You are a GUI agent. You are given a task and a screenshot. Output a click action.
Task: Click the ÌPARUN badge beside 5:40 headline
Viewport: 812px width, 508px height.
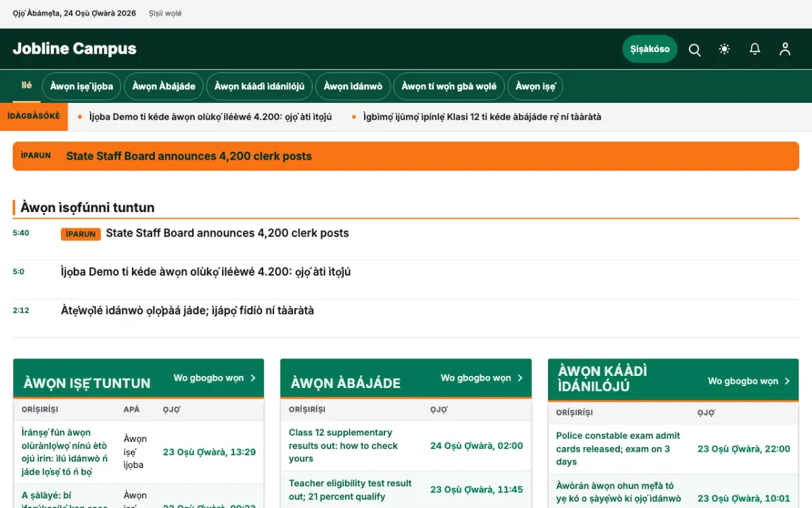[81, 234]
